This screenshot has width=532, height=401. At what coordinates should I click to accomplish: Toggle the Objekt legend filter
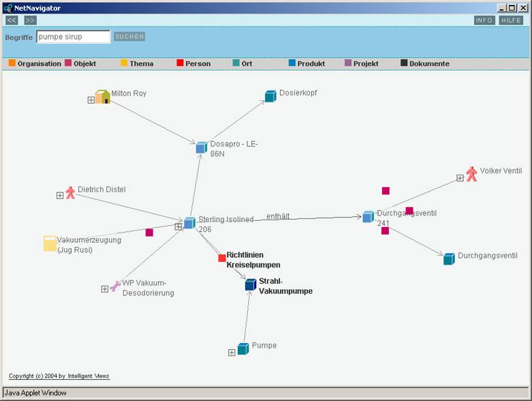tap(80, 63)
